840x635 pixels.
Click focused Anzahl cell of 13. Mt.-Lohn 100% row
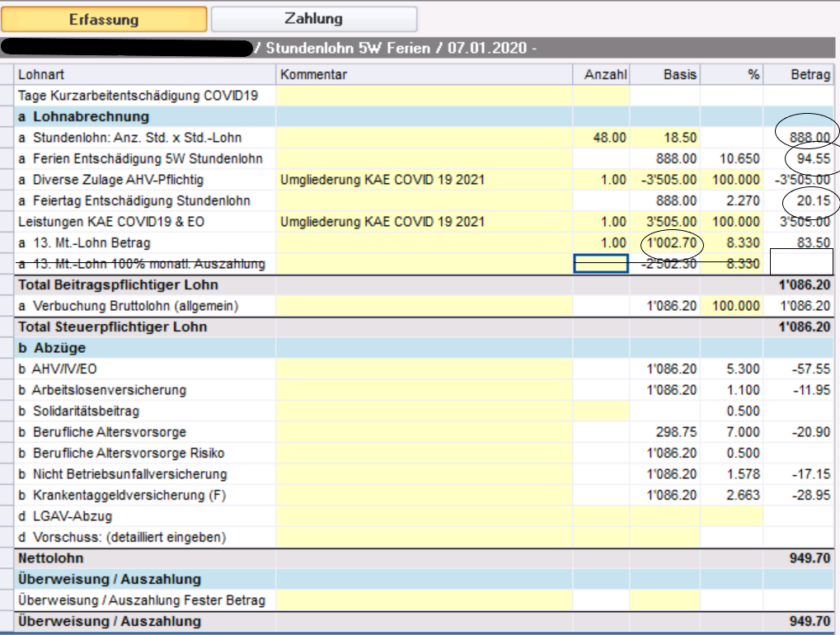(x=601, y=264)
